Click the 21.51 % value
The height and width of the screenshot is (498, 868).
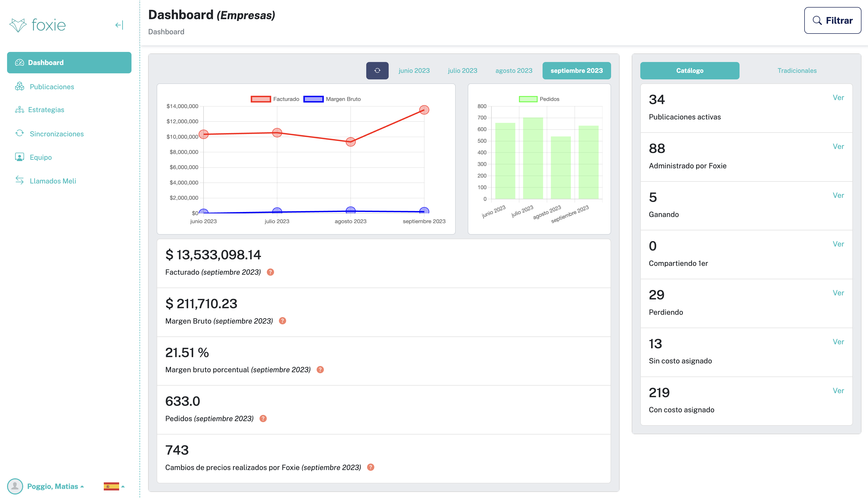187,353
